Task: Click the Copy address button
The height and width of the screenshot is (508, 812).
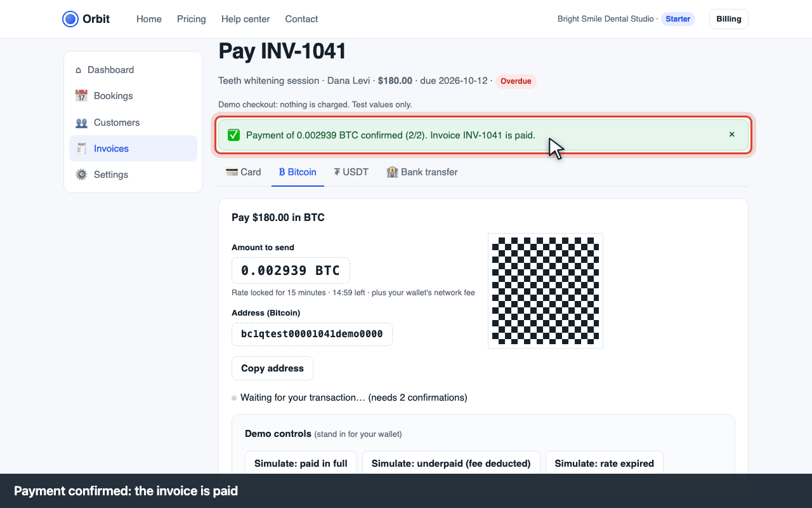Action: tap(272, 368)
